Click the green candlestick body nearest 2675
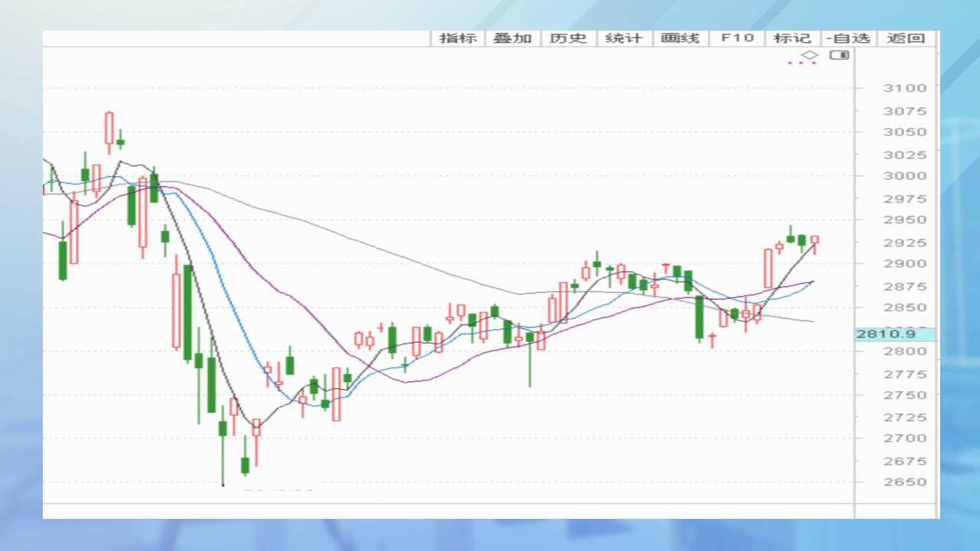Viewport: 980px width, 551px height. (245, 465)
